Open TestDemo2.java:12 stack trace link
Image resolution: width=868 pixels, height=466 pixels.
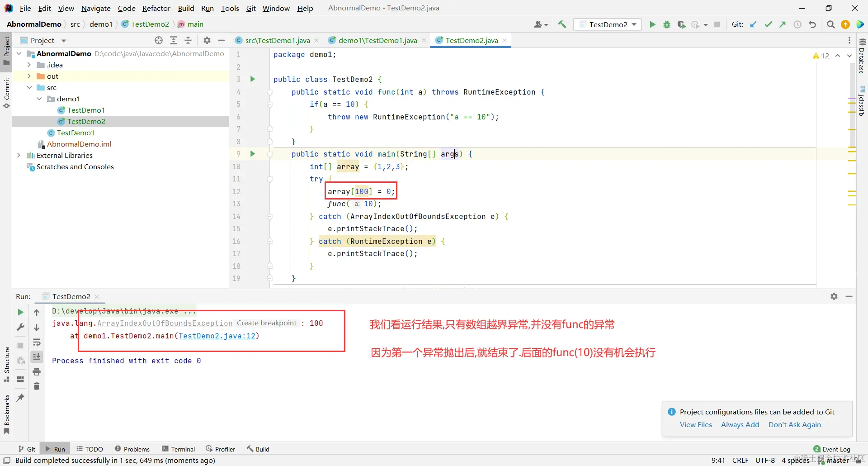point(217,336)
